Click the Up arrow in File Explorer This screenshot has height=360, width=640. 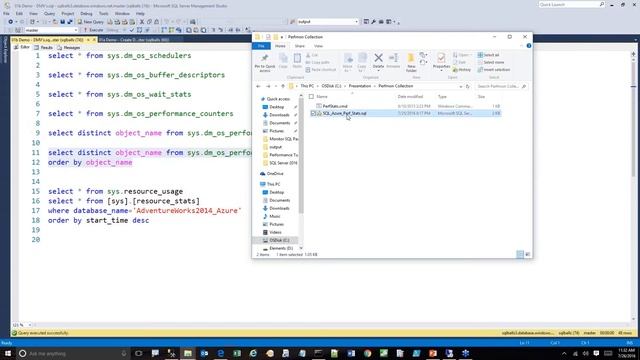tap(283, 87)
